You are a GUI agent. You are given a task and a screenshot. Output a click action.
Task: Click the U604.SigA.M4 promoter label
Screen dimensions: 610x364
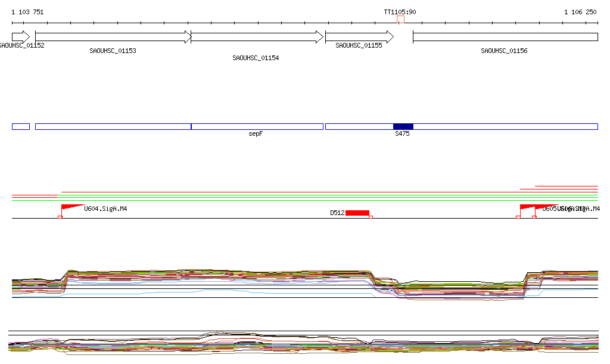tap(105, 209)
